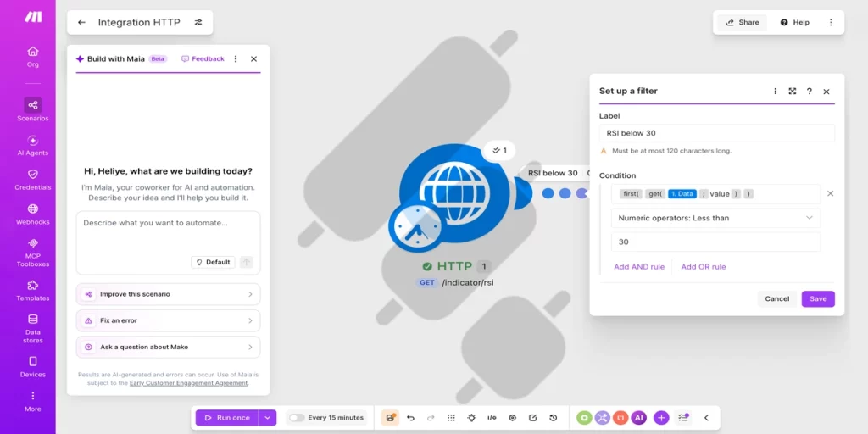The image size is (868, 434).
Task: Click the purple AI toolbar icon
Action: (x=639, y=418)
